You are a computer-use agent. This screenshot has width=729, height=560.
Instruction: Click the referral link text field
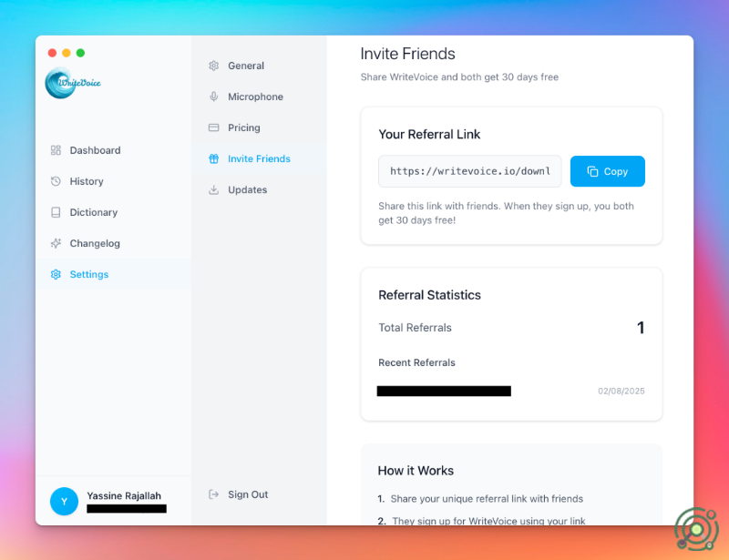(469, 171)
